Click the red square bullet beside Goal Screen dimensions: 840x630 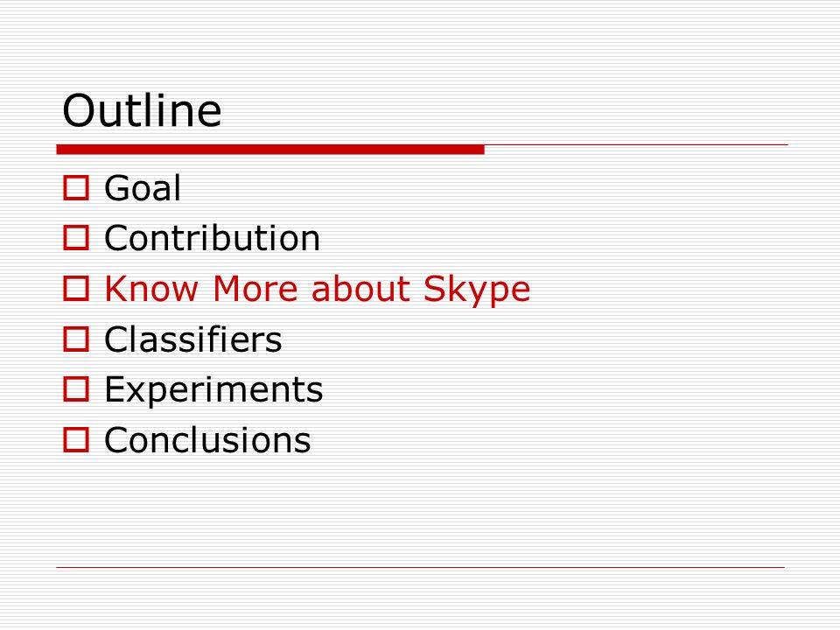point(76,188)
